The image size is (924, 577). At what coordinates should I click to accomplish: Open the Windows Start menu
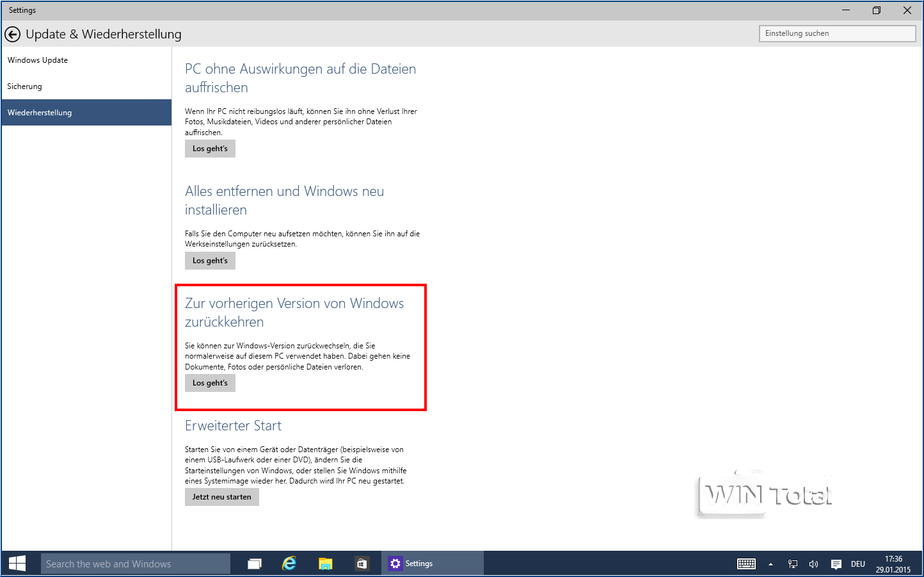17,564
